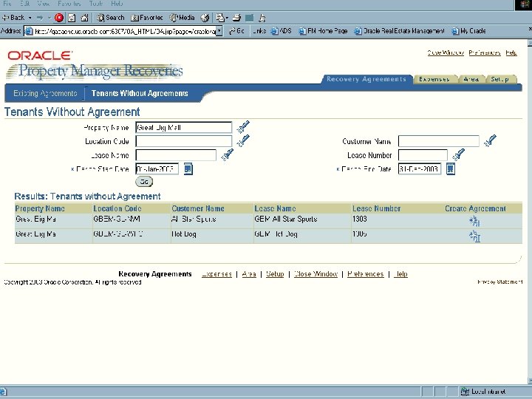Click the Setup link in footer
This screenshot has width=532, height=399.
click(275, 274)
